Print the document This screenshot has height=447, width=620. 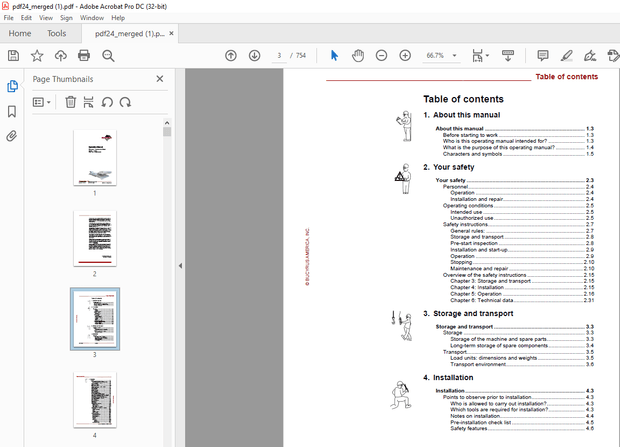pos(85,55)
